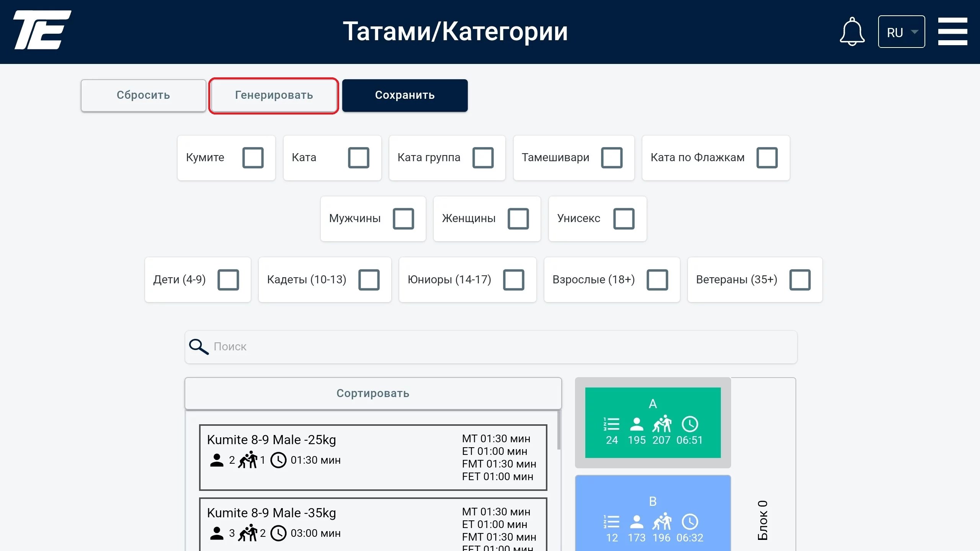The image size is (980, 551).
Task: Click participants person icon on tatami A
Action: (637, 424)
